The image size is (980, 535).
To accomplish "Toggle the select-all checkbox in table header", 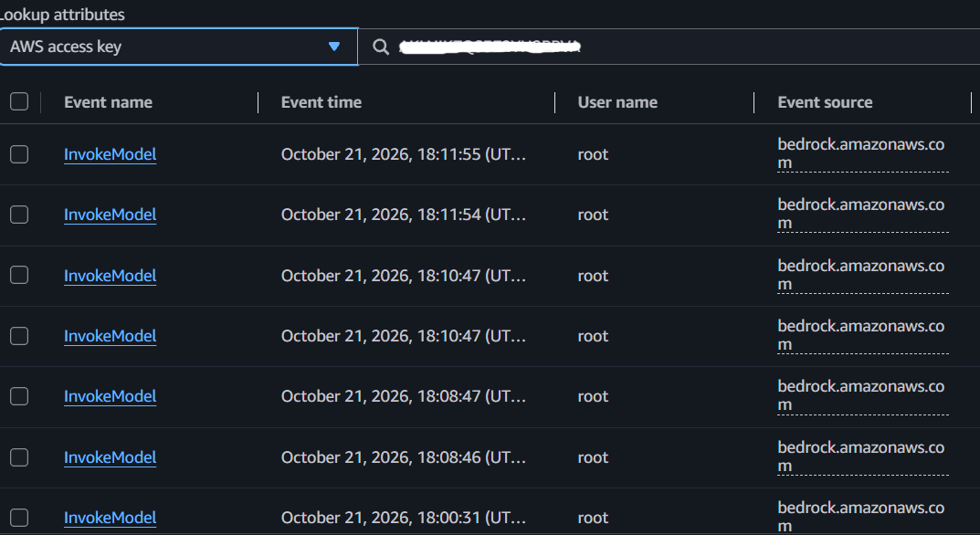I will 19,101.
